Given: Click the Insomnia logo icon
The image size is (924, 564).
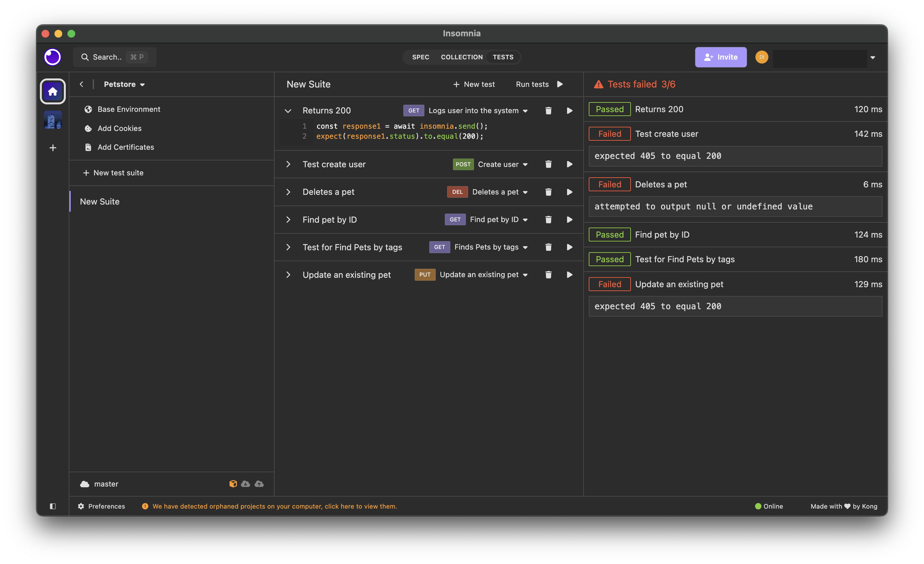Looking at the screenshot, I should 53,57.
